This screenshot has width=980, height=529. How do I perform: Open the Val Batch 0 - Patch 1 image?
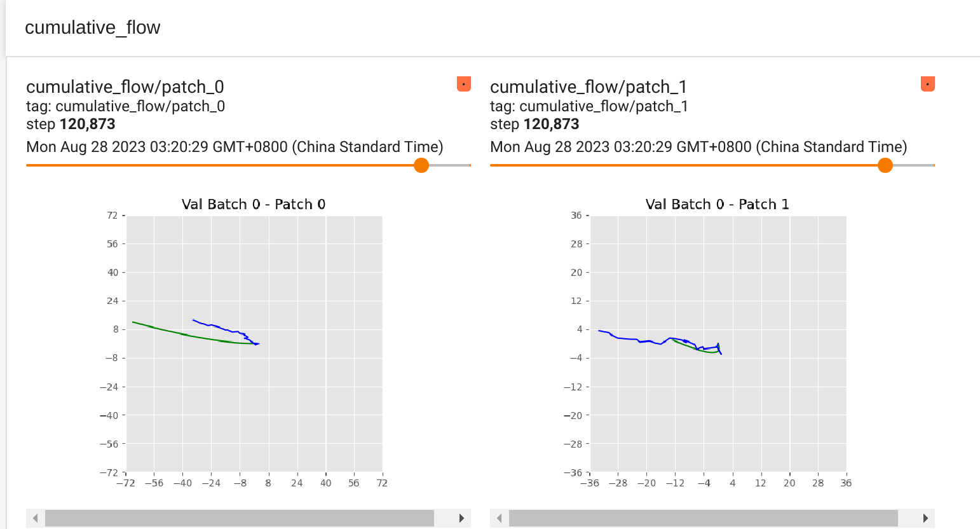[x=718, y=343]
